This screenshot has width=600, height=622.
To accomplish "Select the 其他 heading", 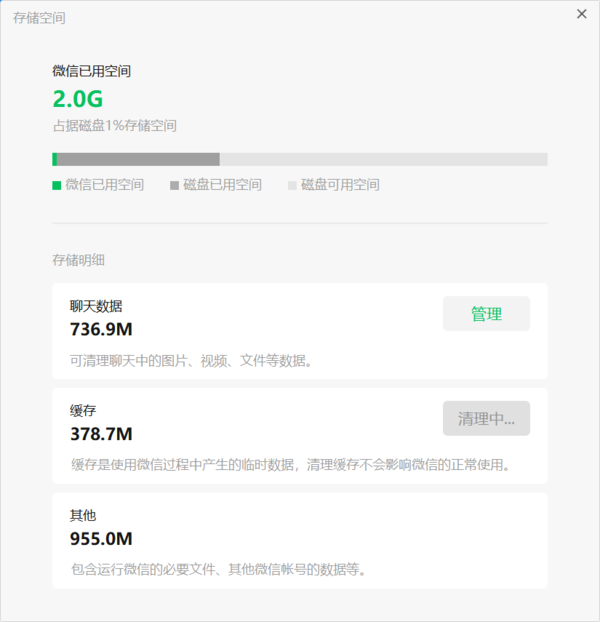I will [83, 516].
